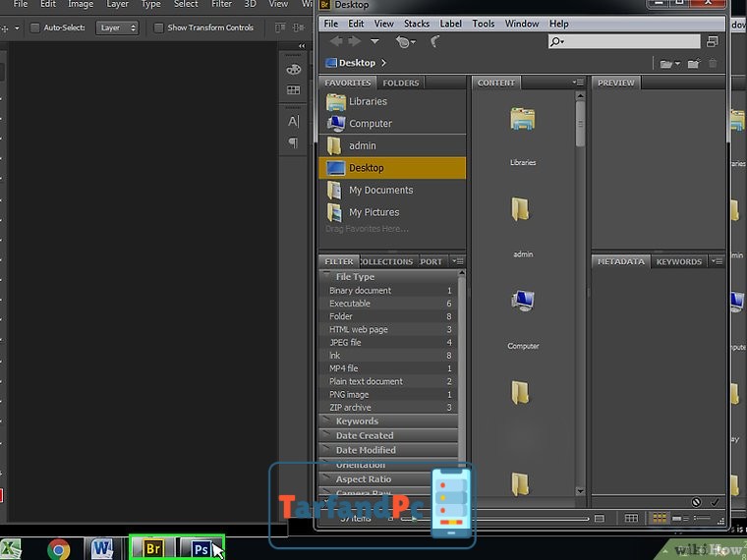The width and height of the screenshot is (747, 560).
Task: Open My Documents in Favorites
Action: tap(392, 190)
